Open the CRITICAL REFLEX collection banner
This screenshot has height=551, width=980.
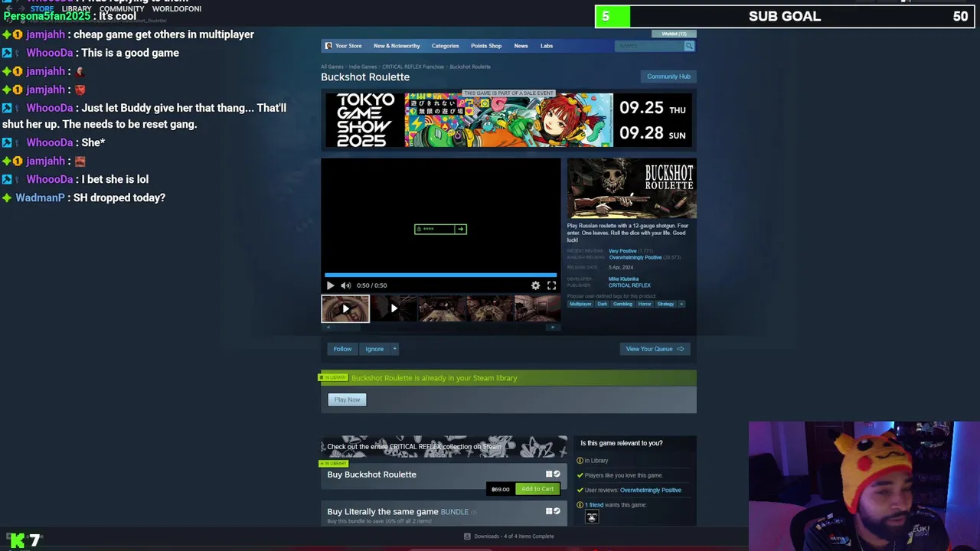pos(444,446)
